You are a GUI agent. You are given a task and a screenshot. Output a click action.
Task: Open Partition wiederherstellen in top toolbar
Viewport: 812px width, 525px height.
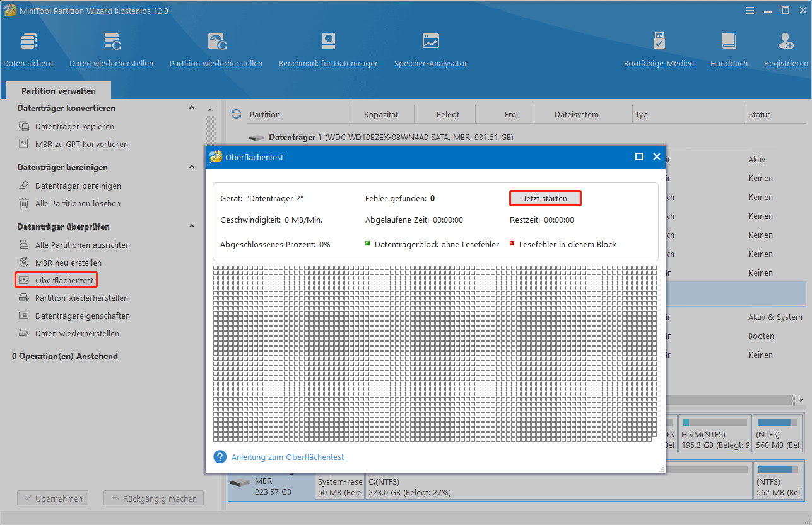(216, 49)
